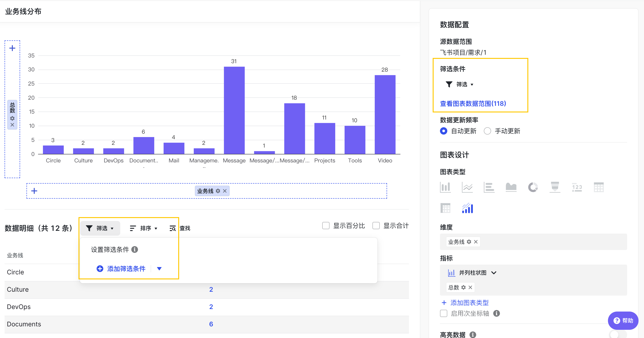
Task: Select the Circle row in the data table
Action: (16, 272)
